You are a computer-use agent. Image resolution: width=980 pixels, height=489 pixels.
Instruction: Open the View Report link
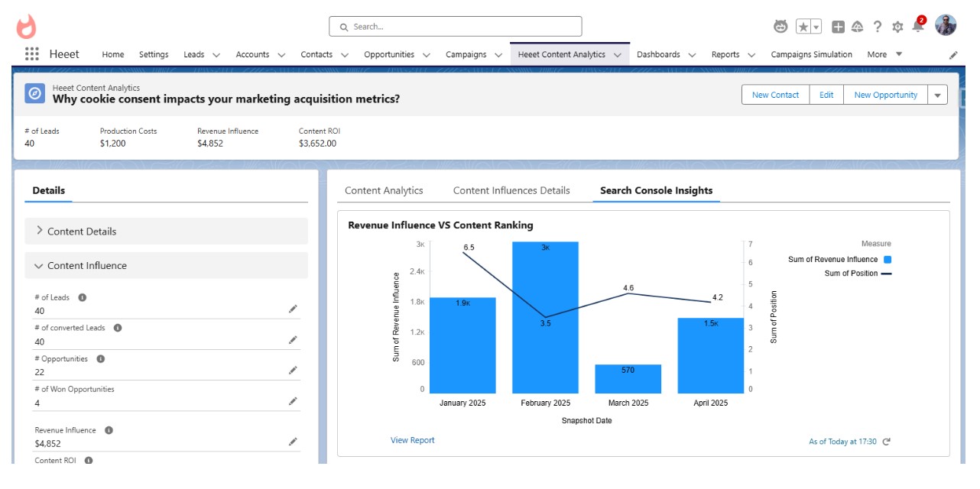pos(412,440)
